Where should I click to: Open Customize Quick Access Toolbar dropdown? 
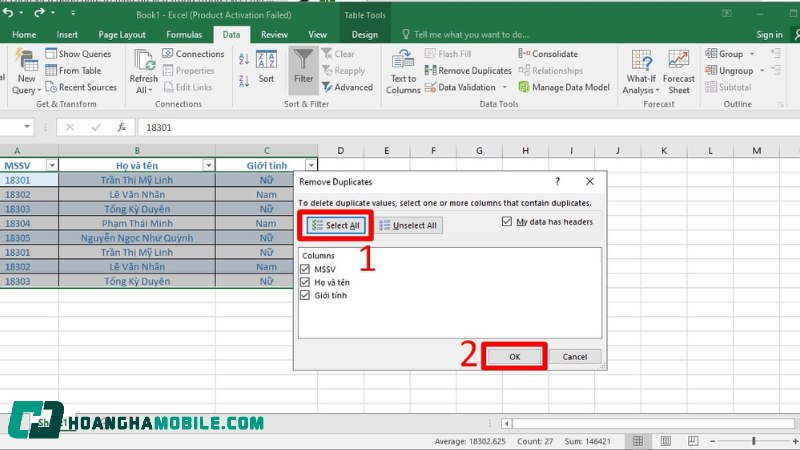[73, 13]
